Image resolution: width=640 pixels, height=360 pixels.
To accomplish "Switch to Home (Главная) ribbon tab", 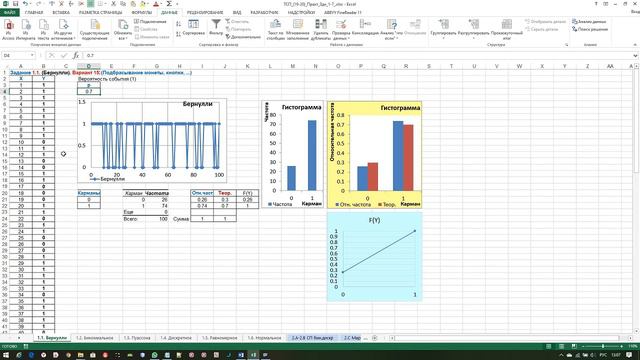I will pos(34,12).
